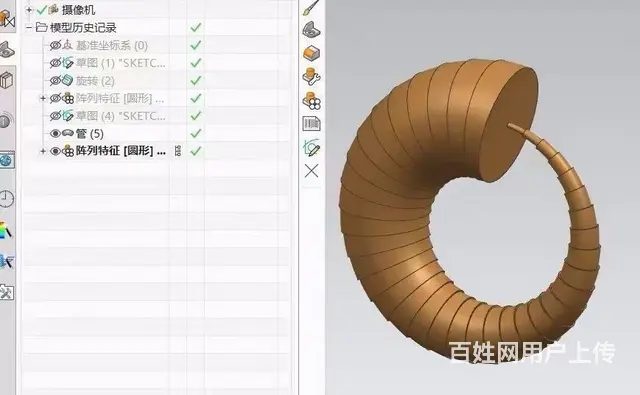Hide bold 阵列特征 [圆形] via eye icon
640x395 pixels.
click(x=56, y=151)
